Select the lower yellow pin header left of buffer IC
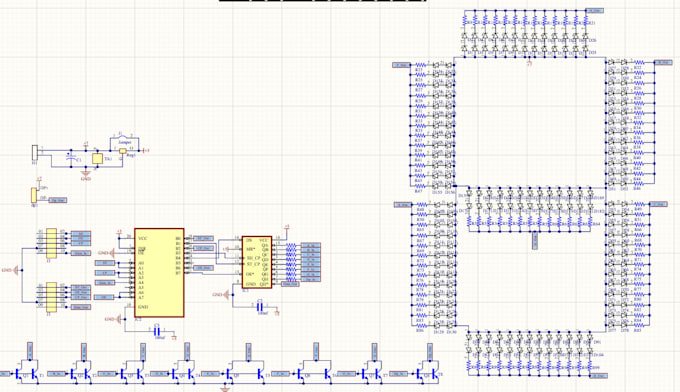The width and height of the screenshot is (680, 392). click(51, 297)
